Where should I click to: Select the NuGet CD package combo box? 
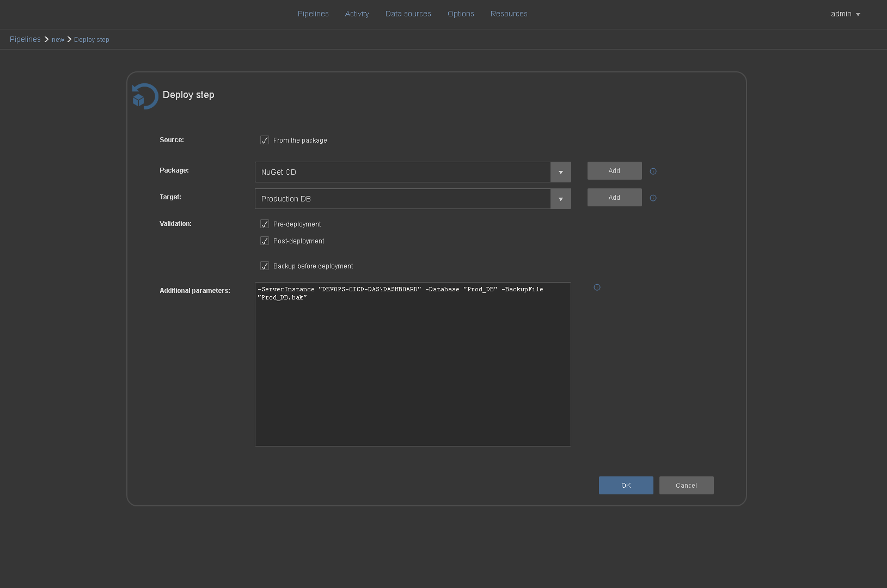413,172
